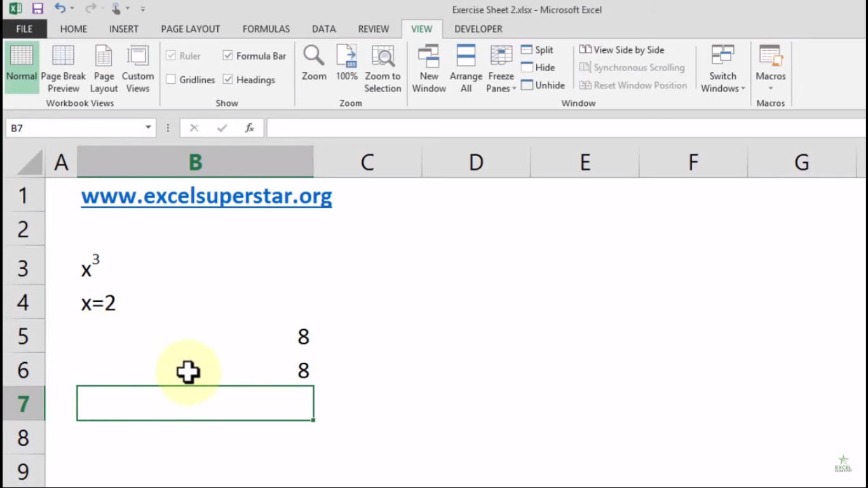Enable the Gridlines checkbox
868x488 pixels.
[170, 79]
